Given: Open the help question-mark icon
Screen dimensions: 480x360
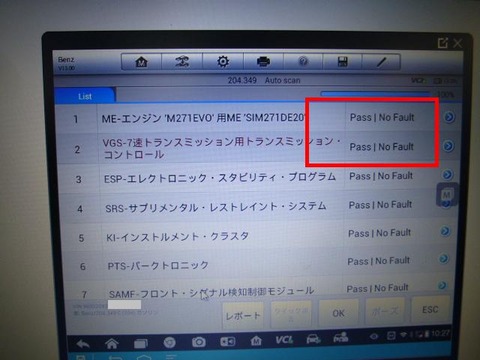Looking at the screenshot, I should coord(303,62).
